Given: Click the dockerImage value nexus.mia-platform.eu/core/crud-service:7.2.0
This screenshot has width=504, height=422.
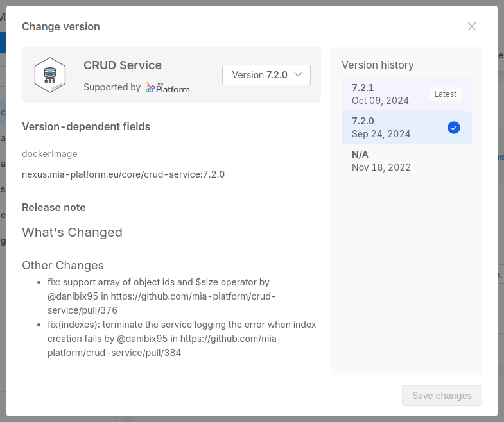Looking at the screenshot, I should pyautogui.click(x=123, y=174).
